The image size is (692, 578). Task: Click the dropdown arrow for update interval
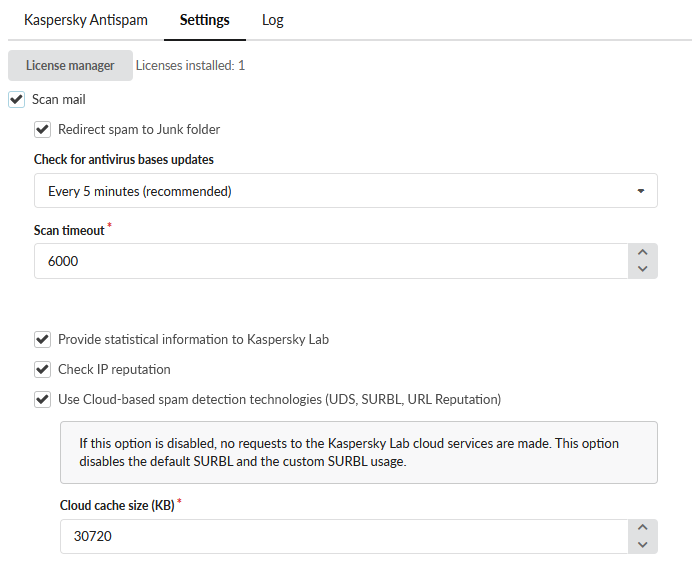(641, 191)
